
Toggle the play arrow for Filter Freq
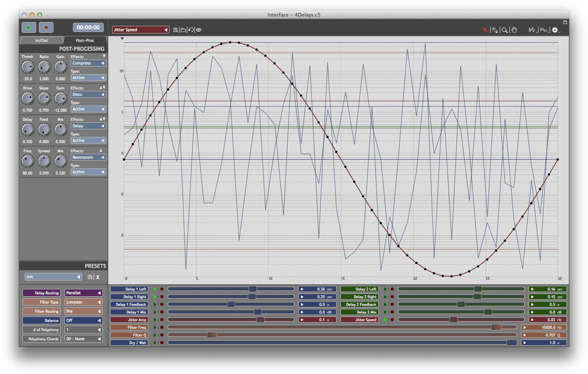click(155, 327)
